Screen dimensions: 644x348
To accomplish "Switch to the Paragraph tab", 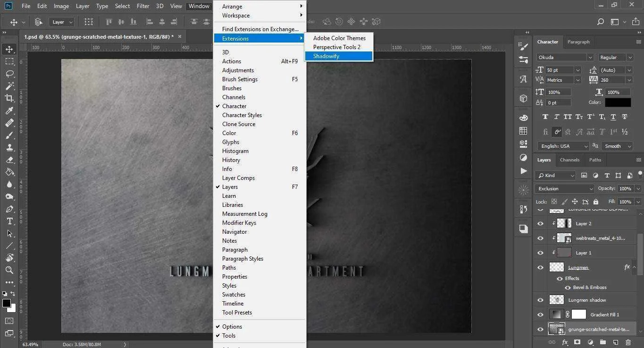I will [578, 42].
